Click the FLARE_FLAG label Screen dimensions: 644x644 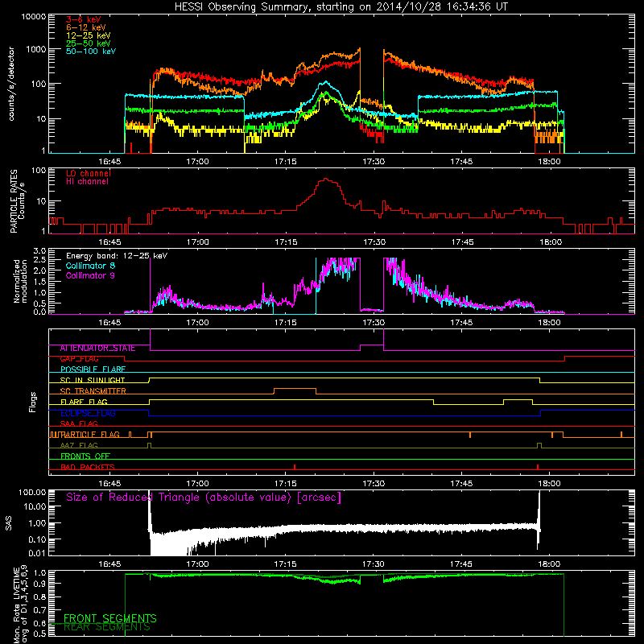[x=84, y=402]
